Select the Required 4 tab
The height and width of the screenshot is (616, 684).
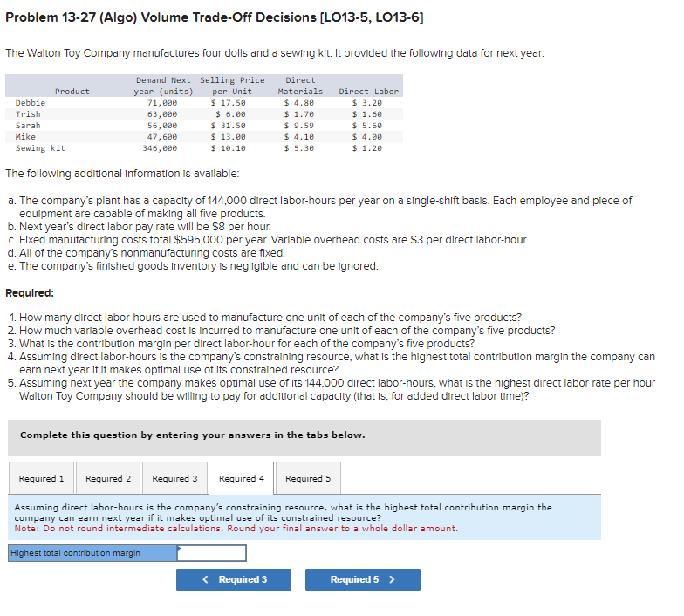241,478
